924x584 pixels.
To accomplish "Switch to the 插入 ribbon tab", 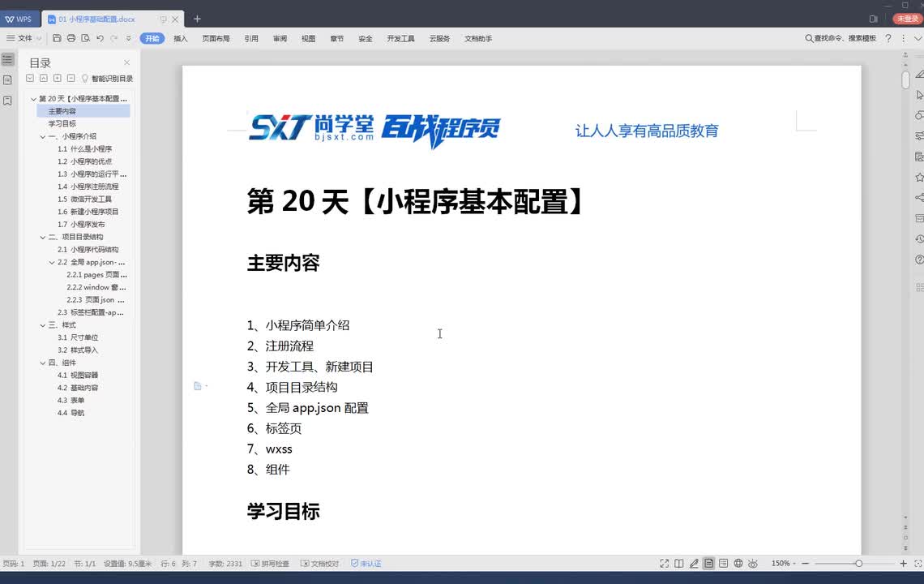I will [180, 38].
